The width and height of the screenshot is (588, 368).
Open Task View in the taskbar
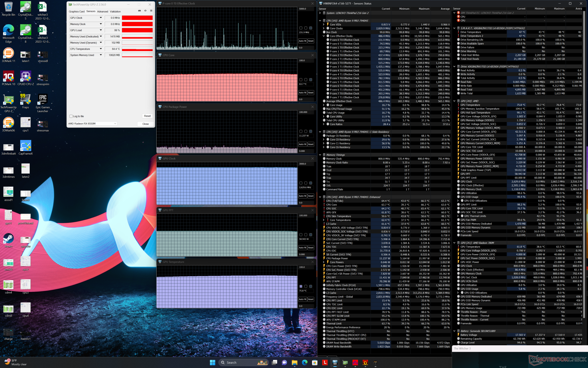[x=274, y=362]
